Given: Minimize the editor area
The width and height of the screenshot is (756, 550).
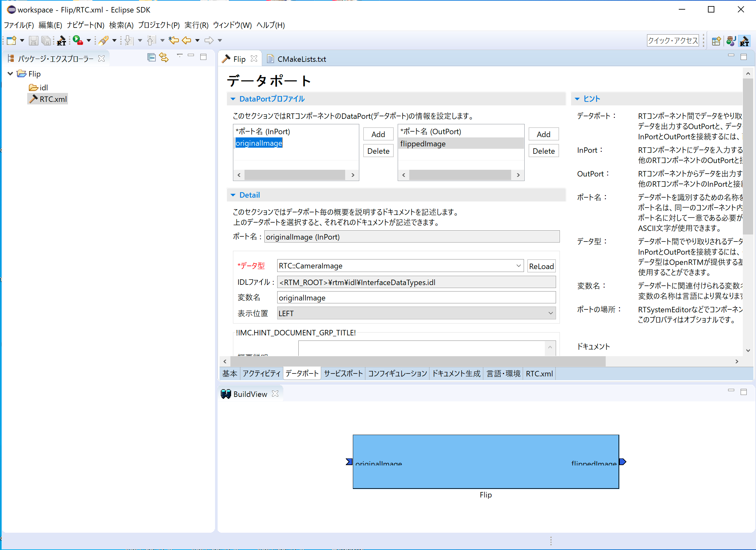Looking at the screenshot, I should [731, 55].
